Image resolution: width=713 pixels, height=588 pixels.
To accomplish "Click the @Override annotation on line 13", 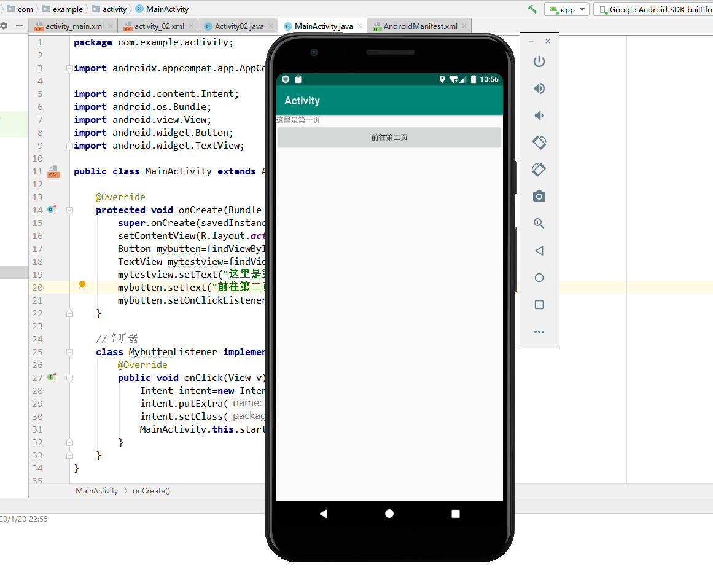I will (120, 197).
